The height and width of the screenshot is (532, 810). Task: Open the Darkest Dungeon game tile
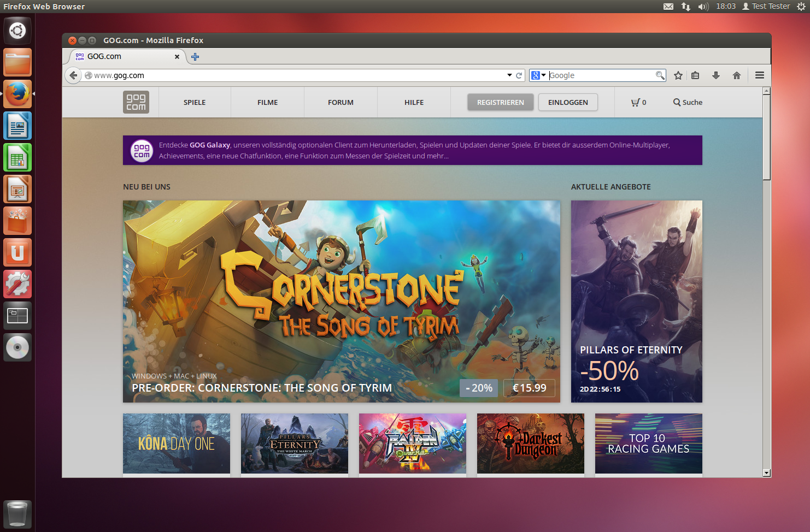coord(531,444)
